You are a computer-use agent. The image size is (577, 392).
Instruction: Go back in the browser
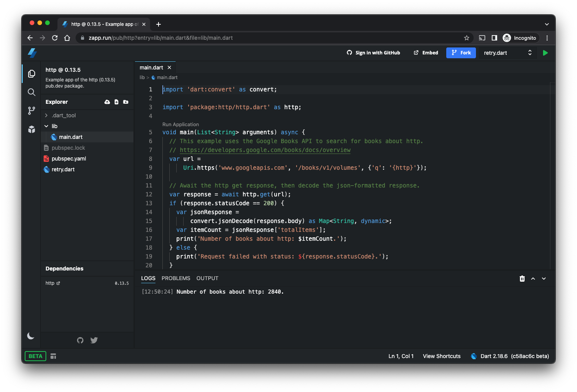coord(30,38)
